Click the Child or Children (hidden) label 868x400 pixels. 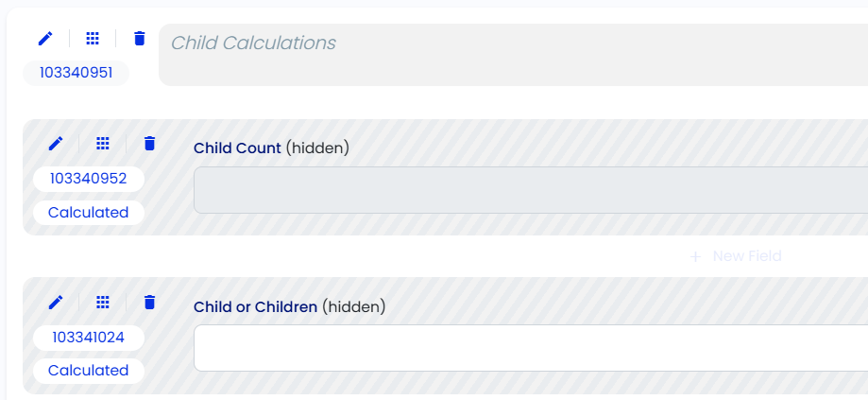tap(289, 306)
